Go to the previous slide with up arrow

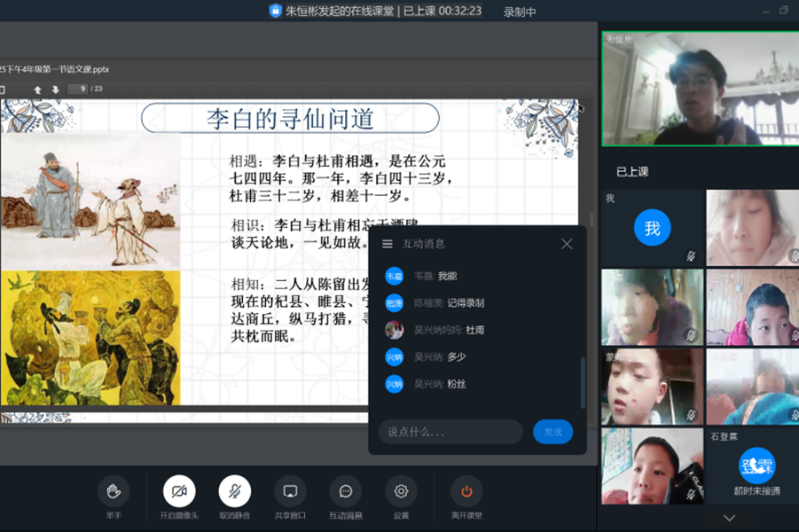coord(38,89)
